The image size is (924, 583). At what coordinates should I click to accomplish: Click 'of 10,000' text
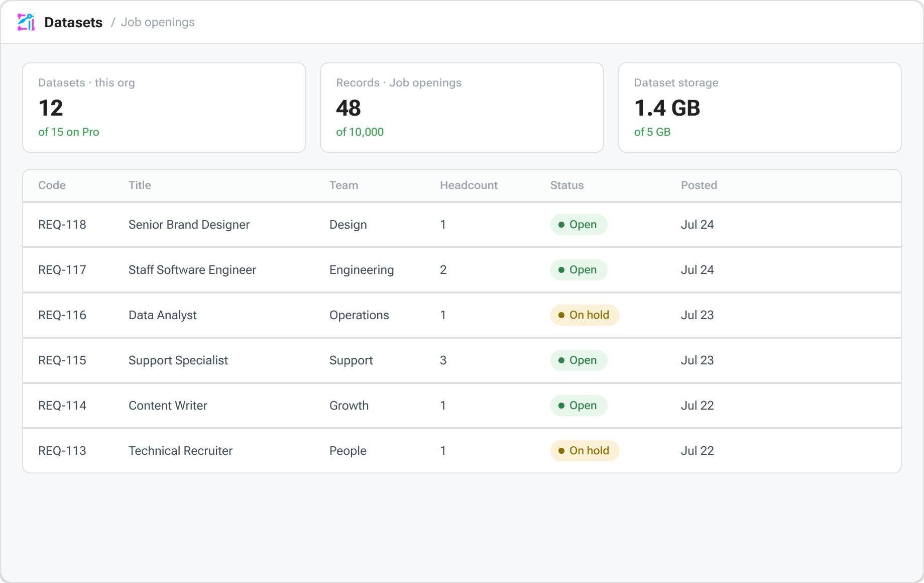(x=360, y=132)
